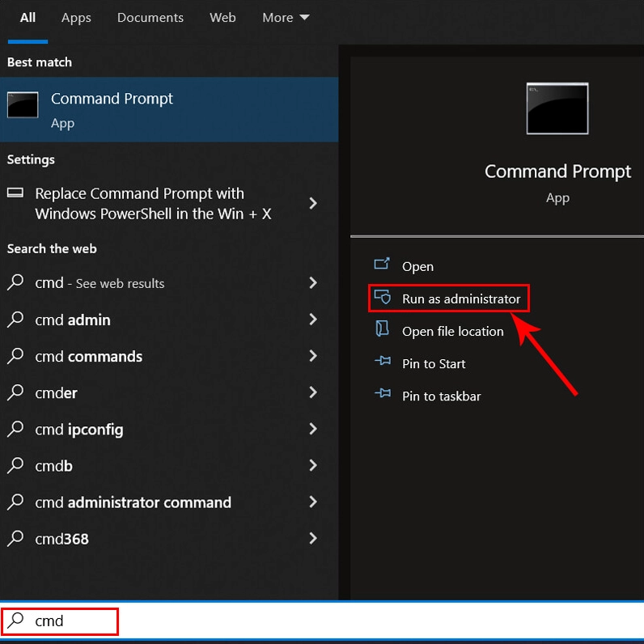The image size is (644, 644).
Task: Click the Pin to Start pin icon
Action: tap(383, 361)
